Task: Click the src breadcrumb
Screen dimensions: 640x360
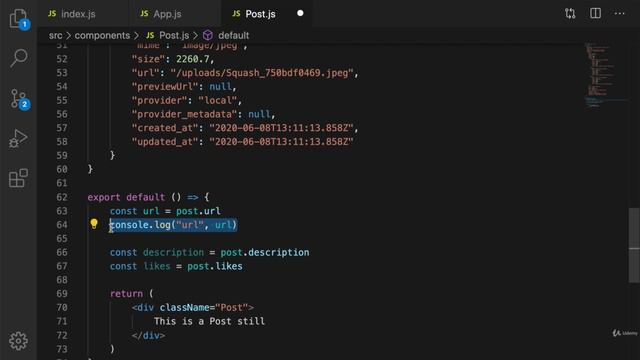Action: (56, 36)
